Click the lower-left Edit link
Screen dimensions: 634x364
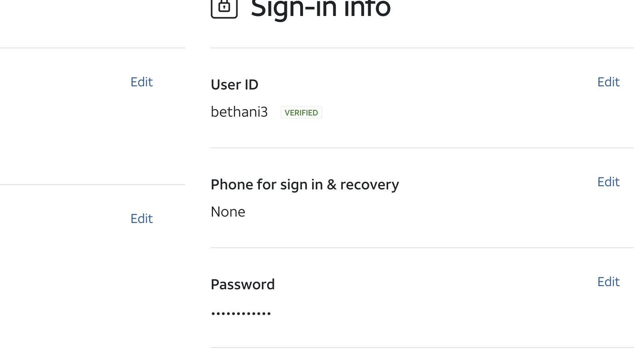click(141, 219)
